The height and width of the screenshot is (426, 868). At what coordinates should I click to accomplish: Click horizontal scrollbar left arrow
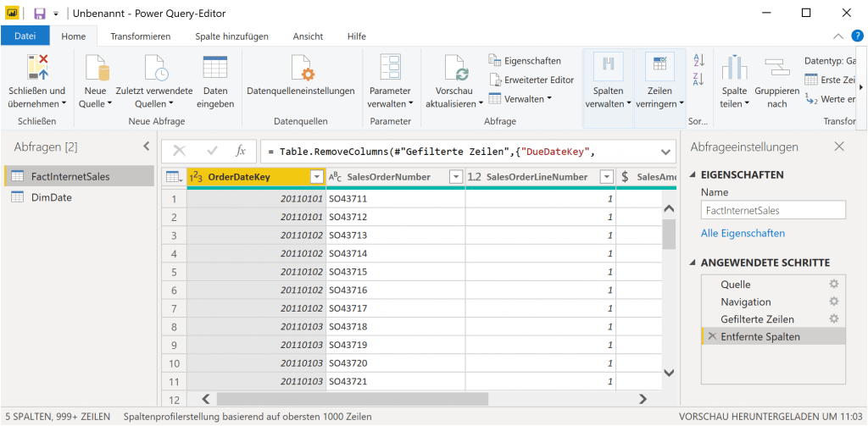(205, 399)
